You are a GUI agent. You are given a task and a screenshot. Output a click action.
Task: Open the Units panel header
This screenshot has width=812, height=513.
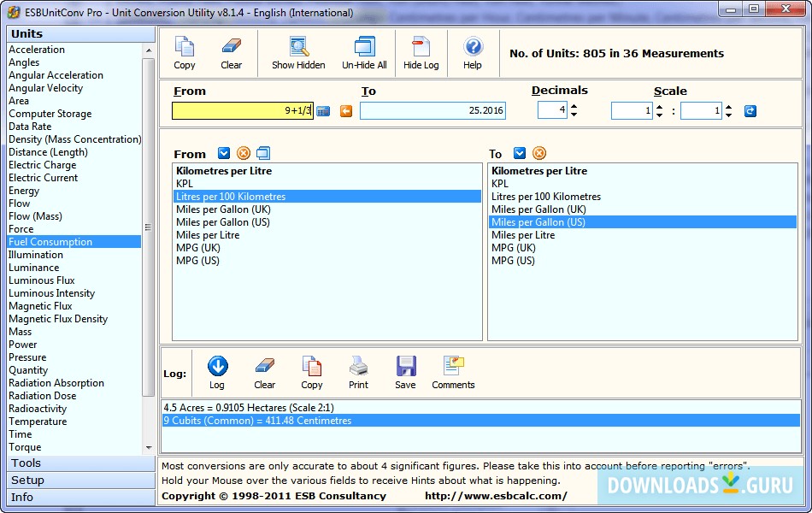coord(81,33)
